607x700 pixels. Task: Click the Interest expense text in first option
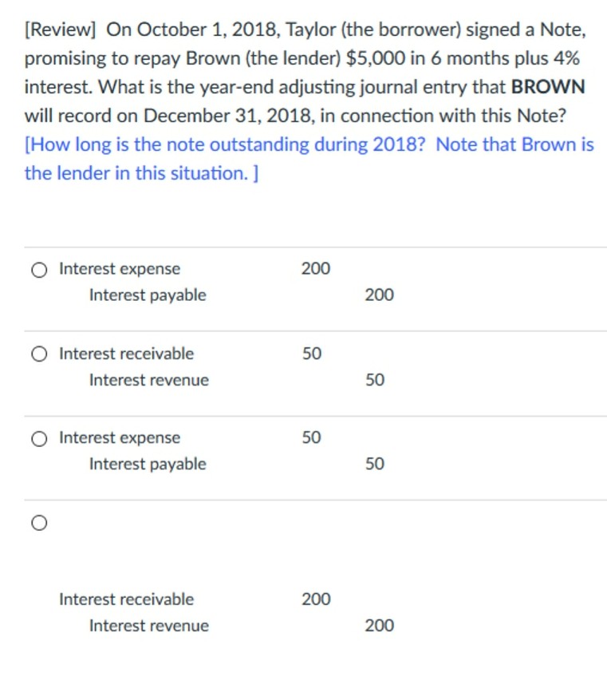point(119,269)
